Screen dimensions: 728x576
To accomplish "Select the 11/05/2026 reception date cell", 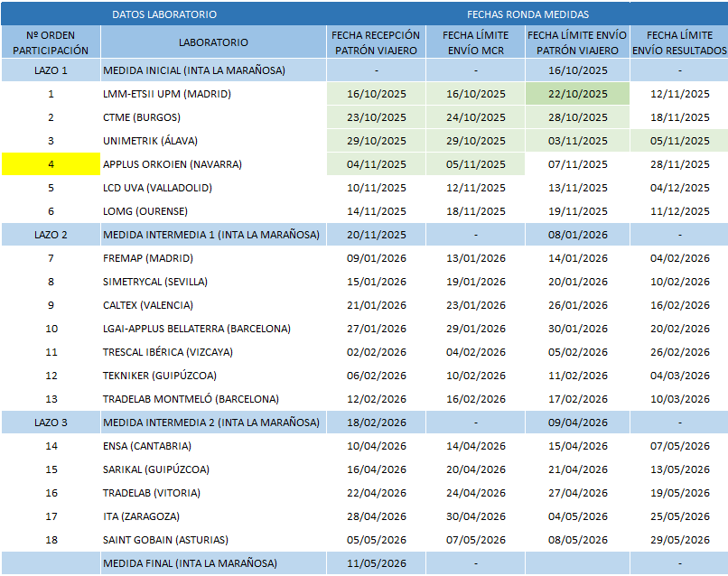I will point(376,563).
